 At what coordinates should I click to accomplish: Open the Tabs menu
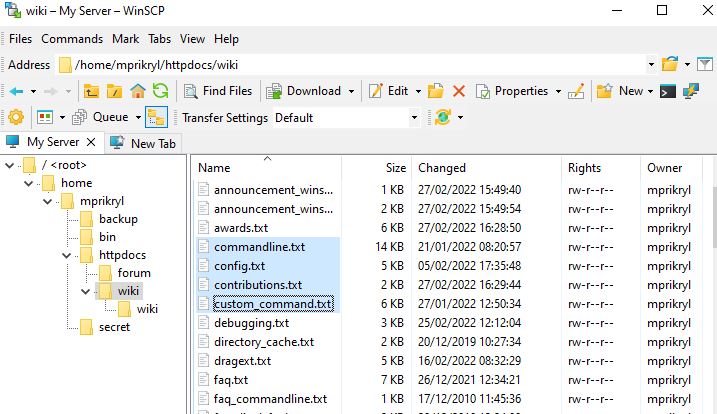[x=160, y=39]
